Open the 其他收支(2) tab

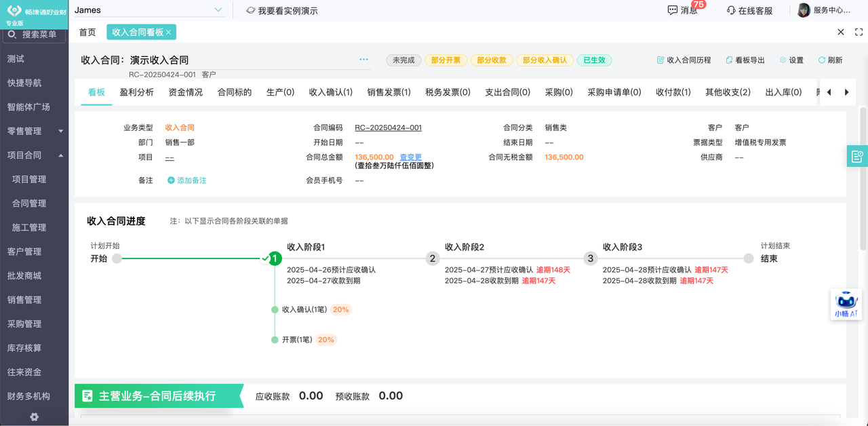[728, 92]
